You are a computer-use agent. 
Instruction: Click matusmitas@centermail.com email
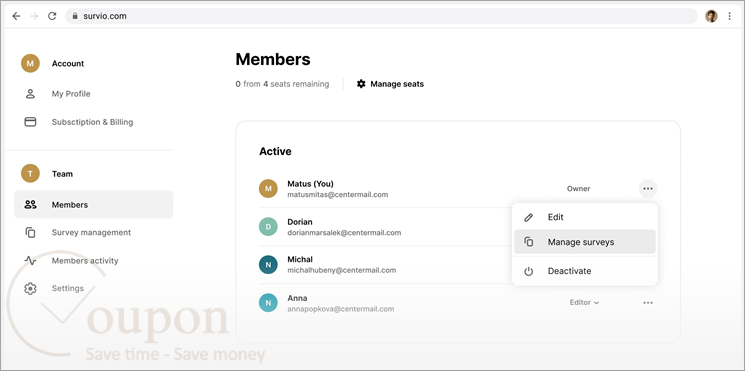coord(337,195)
